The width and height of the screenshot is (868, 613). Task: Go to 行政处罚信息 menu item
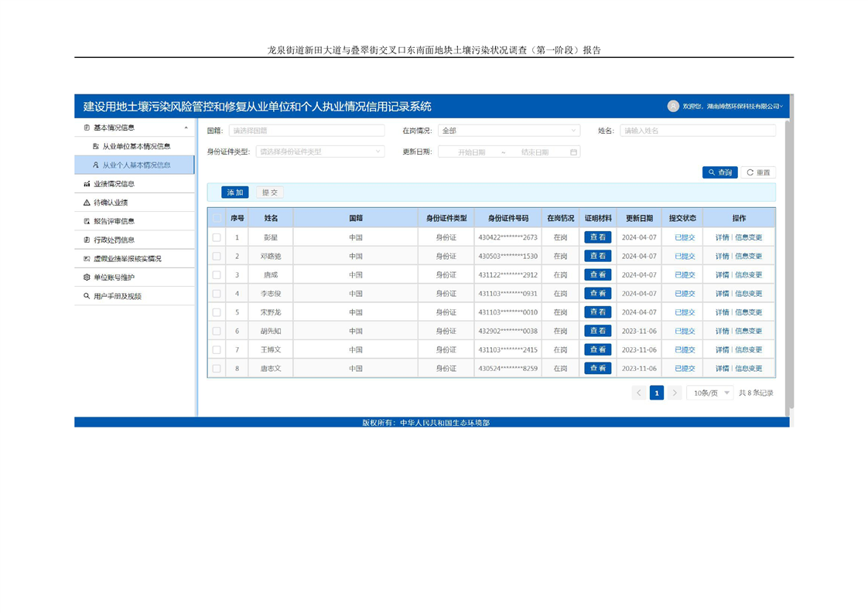click(114, 240)
